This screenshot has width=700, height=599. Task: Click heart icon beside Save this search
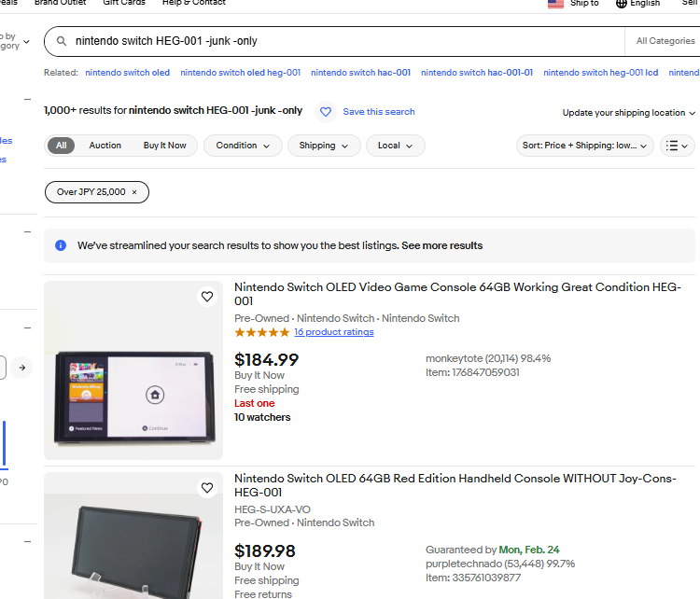pyautogui.click(x=326, y=112)
